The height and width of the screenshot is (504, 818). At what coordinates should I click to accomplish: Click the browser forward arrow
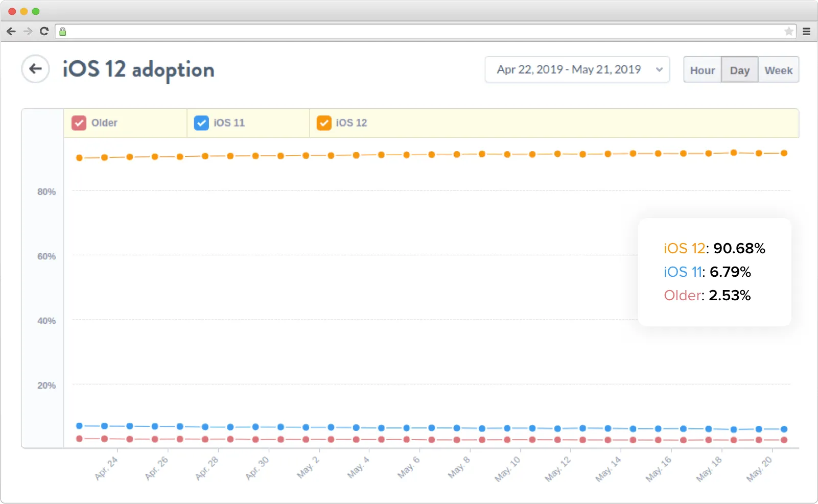click(x=28, y=31)
